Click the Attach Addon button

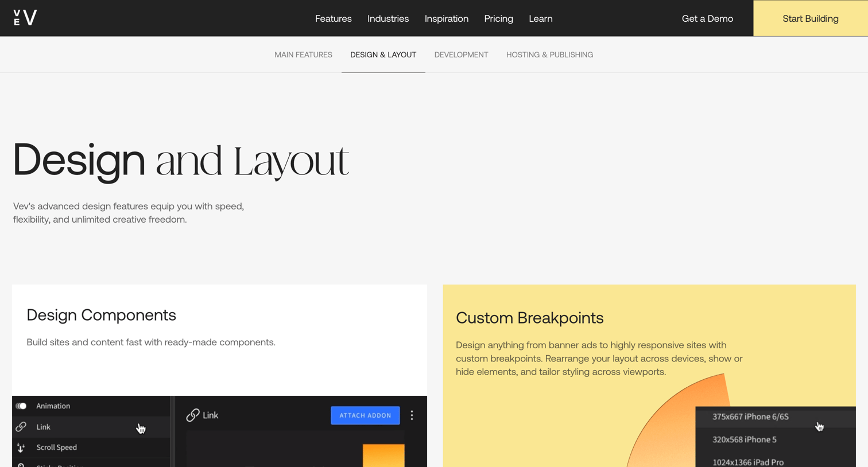coord(365,415)
